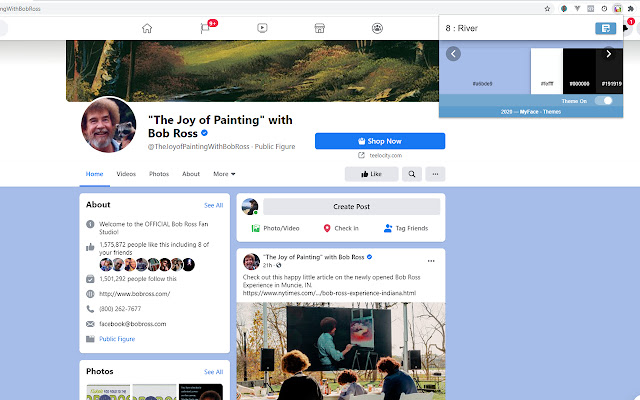Go to next theme with right arrow
Image resolution: width=640 pixels, height=400 pixels.
pos(609,54)
